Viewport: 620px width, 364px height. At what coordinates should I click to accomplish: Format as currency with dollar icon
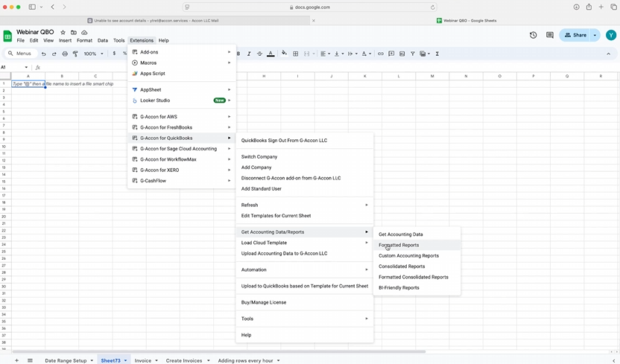(114, 54)
